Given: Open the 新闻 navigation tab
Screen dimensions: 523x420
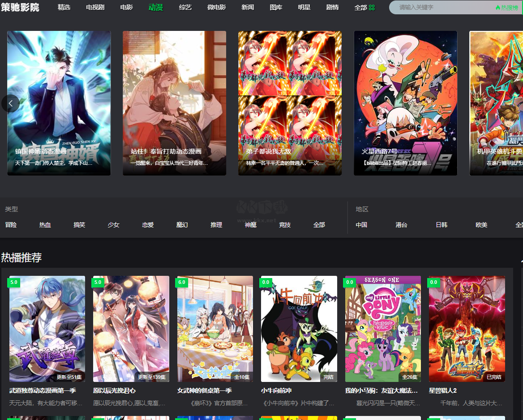Looking at the screenshot, I should pos(248,7).
